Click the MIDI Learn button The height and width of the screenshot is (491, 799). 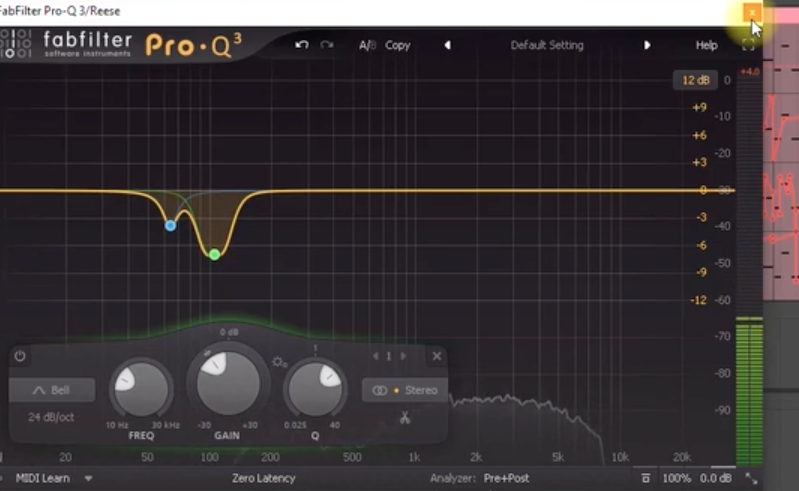43,478
